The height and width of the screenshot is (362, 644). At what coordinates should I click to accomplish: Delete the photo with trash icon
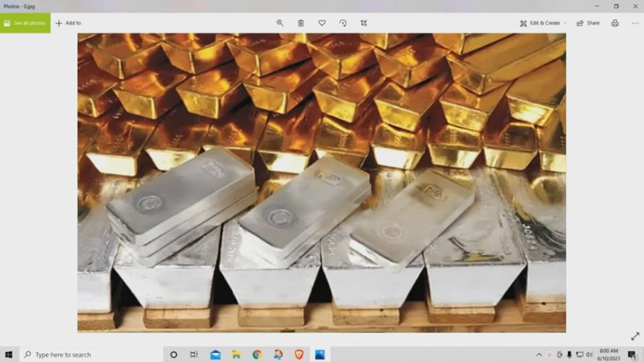click(301, 23)
